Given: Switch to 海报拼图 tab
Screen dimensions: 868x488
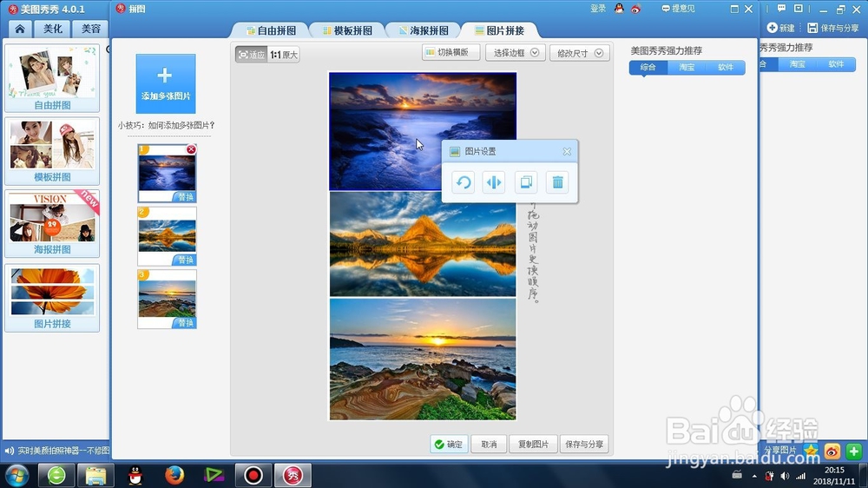Looking at the screenshot, I should (x=424, y=30).
